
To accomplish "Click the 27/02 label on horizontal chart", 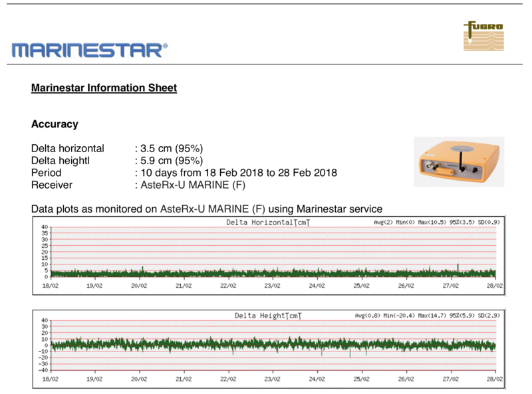I will coord(451,286).
